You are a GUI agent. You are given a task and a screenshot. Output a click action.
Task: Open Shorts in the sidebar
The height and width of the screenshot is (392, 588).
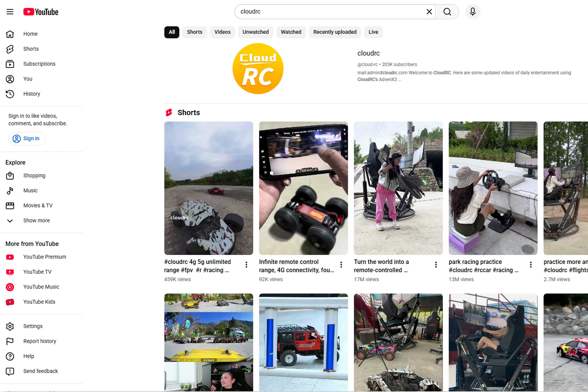(31, 49)
